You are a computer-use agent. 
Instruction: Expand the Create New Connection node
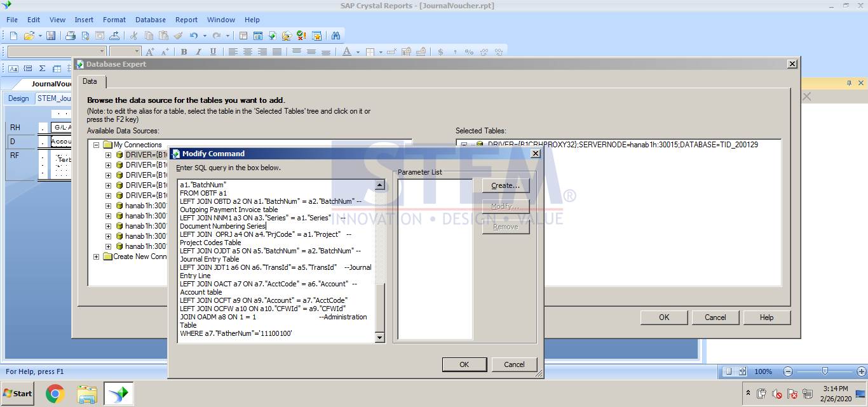[97, 257]
